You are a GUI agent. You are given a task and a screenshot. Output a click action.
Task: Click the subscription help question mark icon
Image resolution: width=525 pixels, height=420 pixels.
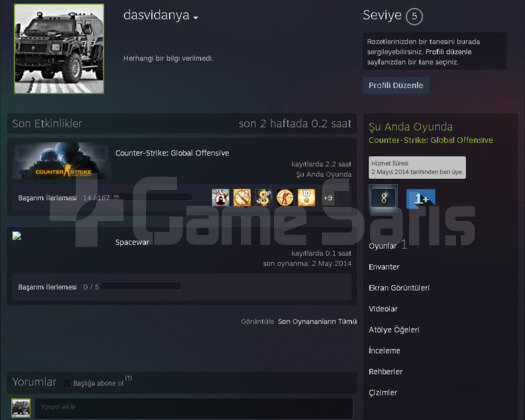pos(129,378)
